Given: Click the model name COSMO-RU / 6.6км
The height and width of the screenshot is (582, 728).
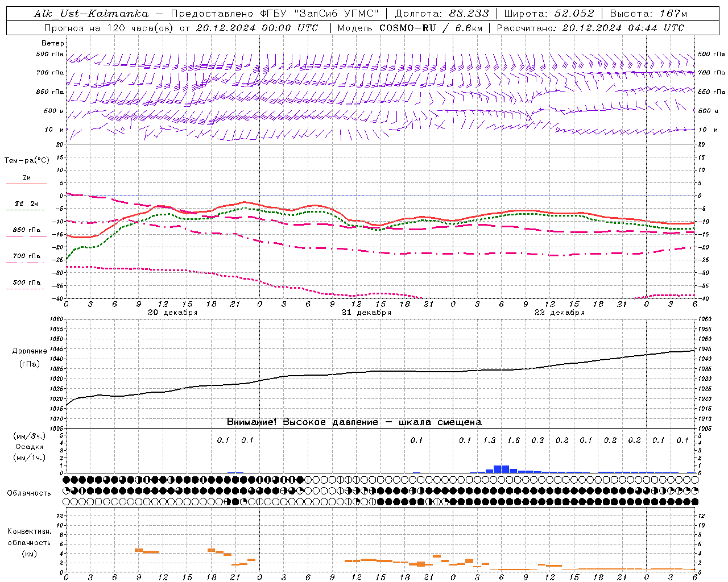Looking at the screenshot, I should (431, 28).
